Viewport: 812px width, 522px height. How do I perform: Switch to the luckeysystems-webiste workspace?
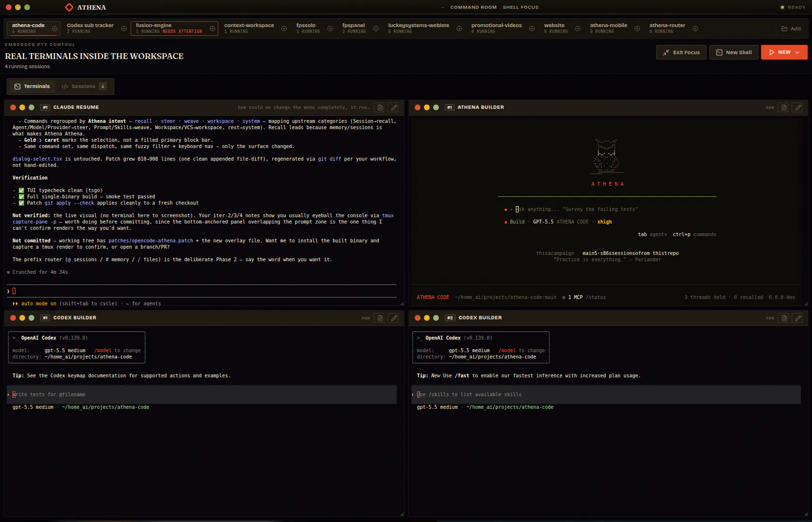[x=419, y=29]
